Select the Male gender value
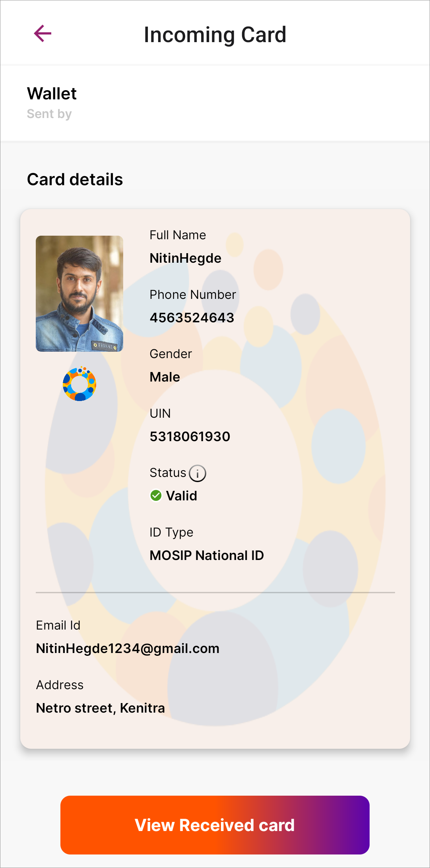Image resolution: width=430 pixels, height=868 pixels. [x=165, y=377]
